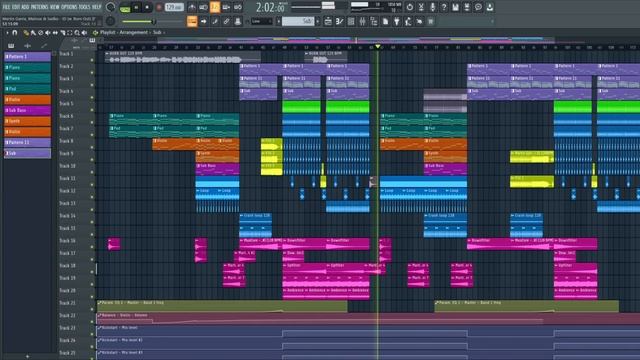
Task: Select Pattern 1 in the picker
Action: coord(27,56)
